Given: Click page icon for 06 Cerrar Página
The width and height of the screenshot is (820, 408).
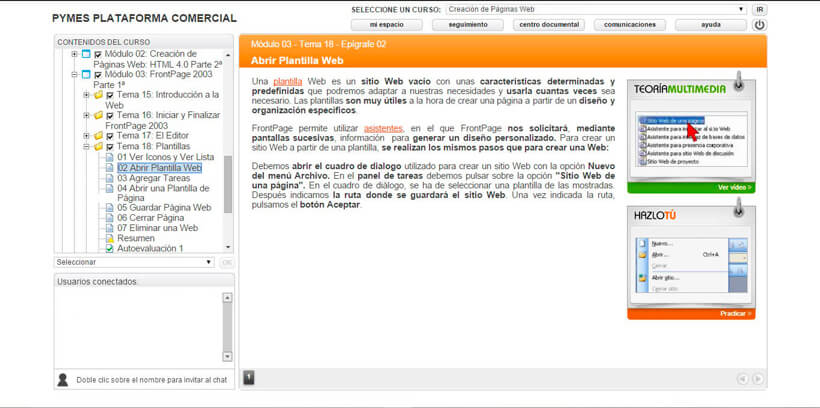Looking at the screenshot, I should point(109,218).
